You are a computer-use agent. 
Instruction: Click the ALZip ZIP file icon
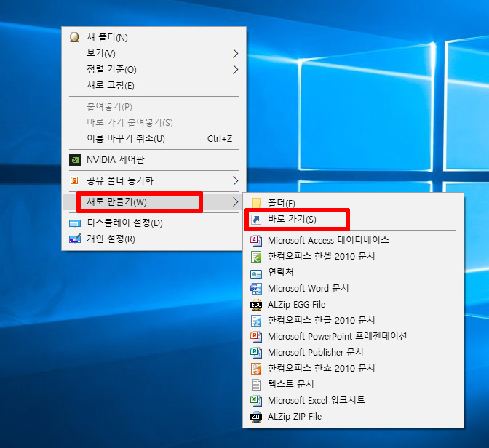256,417
